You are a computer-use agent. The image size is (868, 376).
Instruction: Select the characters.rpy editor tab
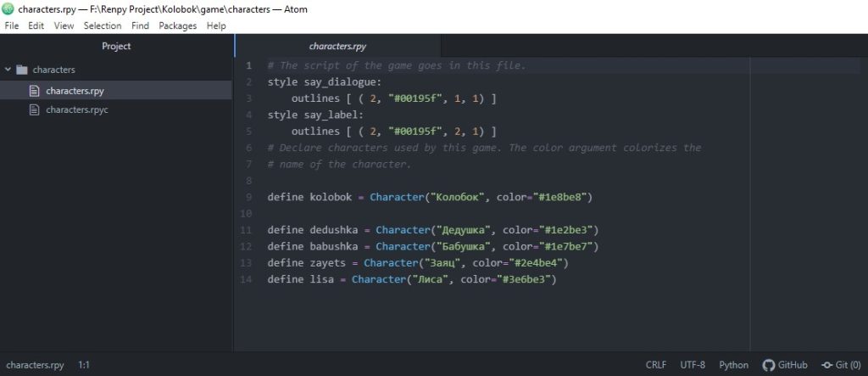(x=337, y=46)
